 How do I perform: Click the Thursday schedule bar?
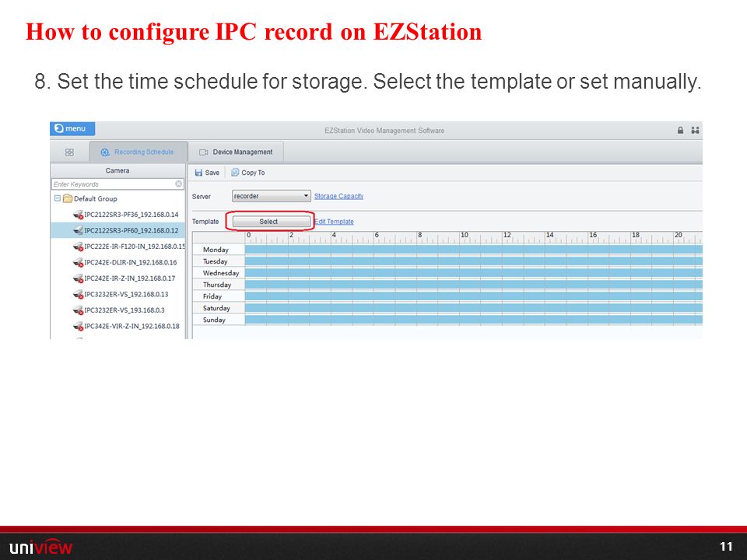click(474, 285)
